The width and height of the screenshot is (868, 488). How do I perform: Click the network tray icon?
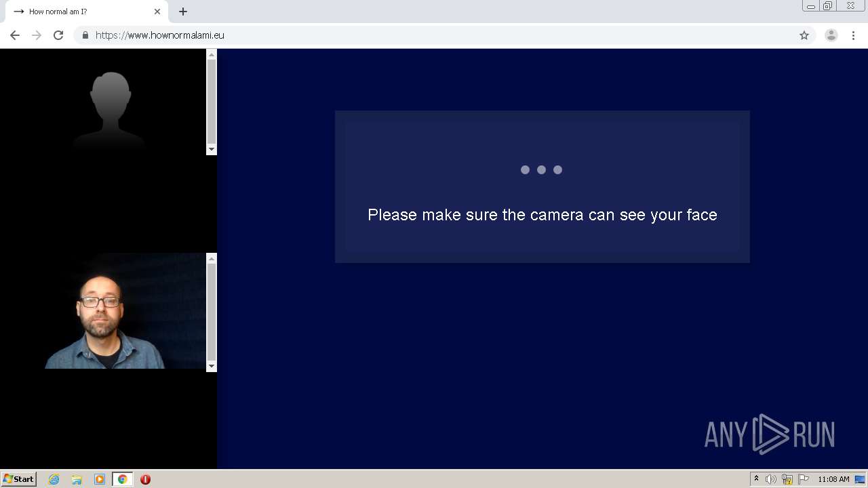point(787,479)
